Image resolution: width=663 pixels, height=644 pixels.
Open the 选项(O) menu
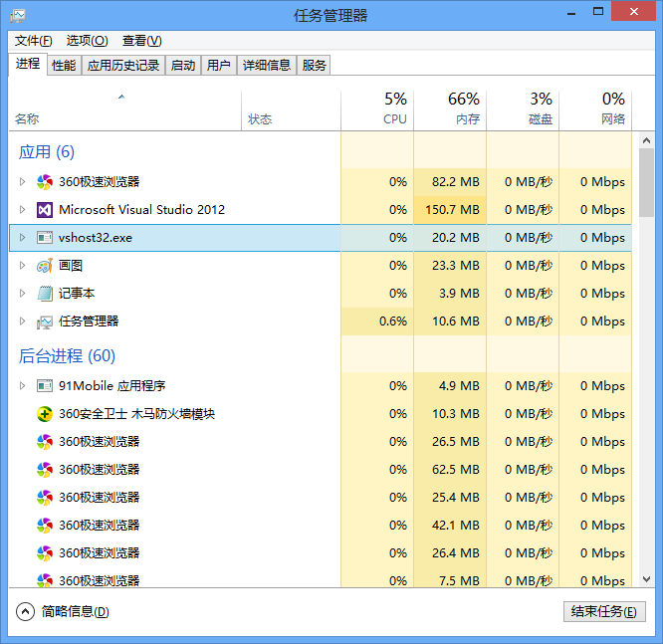coord(87,41)
